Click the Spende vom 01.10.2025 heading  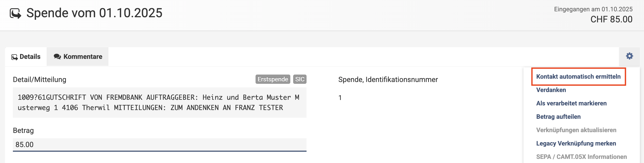[x=94, y=13]
